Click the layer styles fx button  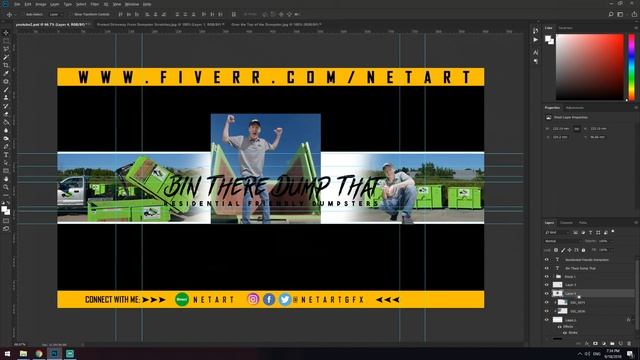point(587,344)
